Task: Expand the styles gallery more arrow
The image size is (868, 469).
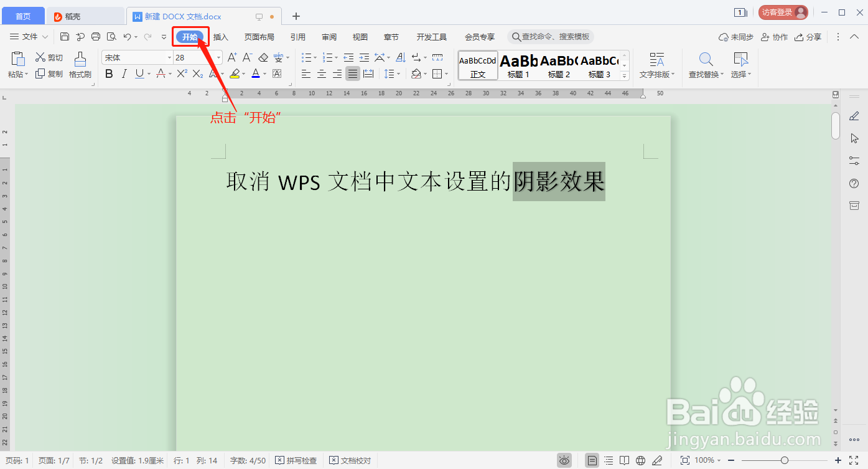Action: (625, 75)
